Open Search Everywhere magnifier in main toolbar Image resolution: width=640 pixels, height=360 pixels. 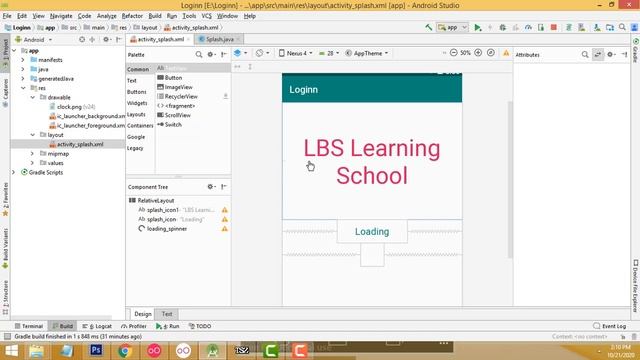tap(622, 27)
